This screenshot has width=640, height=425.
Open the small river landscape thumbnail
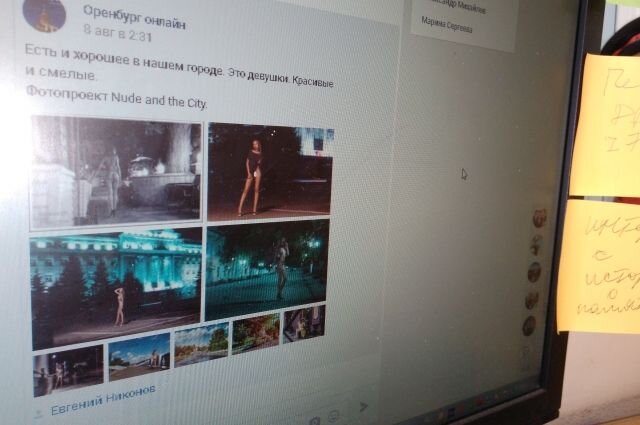pos(201,344)
